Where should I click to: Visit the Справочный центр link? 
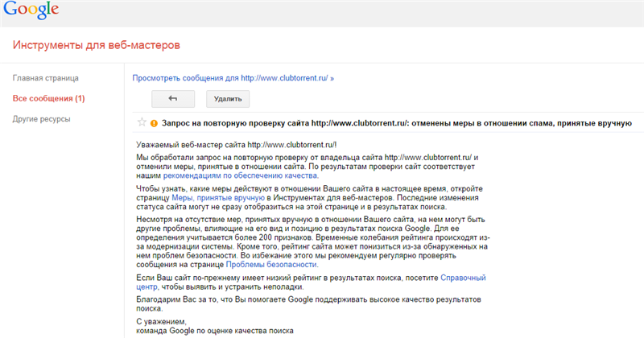click(463, 278)
